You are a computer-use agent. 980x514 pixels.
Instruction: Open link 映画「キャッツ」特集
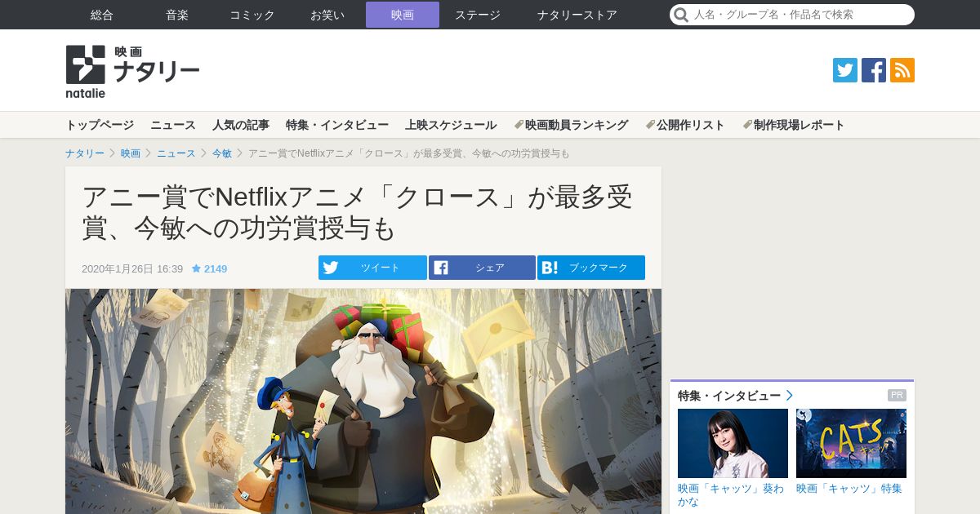coord(849,489)
